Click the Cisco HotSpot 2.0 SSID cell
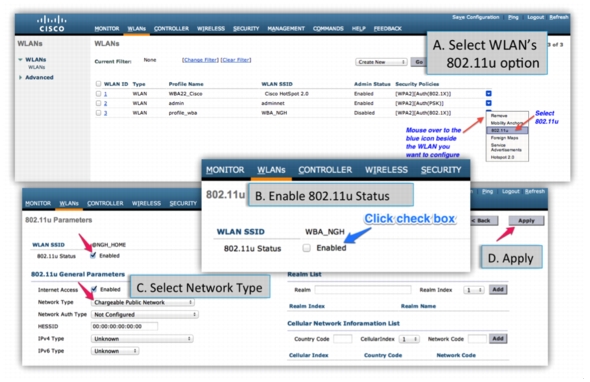The width and height of the screenshot is (590, 382). tap(286, 94)
